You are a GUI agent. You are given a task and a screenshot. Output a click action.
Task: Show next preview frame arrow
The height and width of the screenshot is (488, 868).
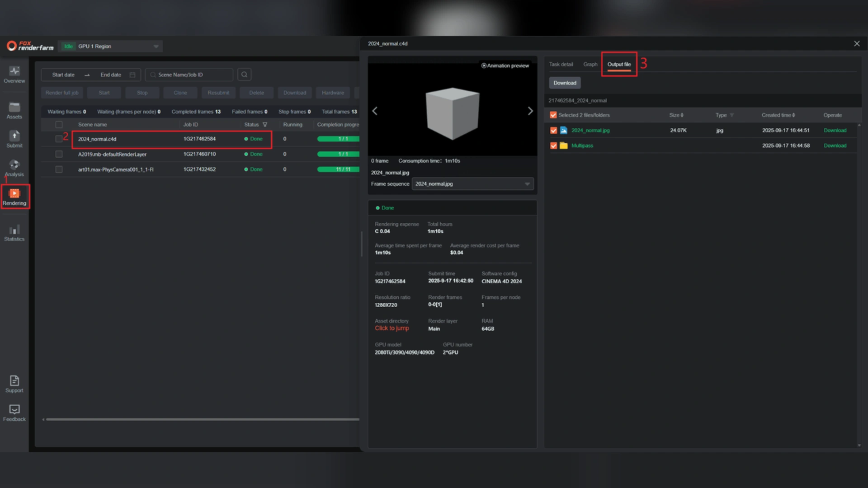pyautogui.click(x=530, y=111)
